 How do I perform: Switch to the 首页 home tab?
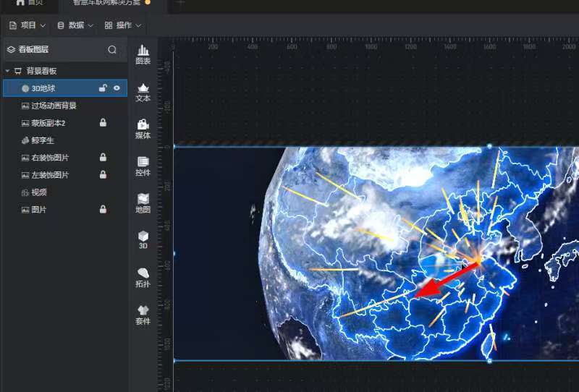[30, 3]
